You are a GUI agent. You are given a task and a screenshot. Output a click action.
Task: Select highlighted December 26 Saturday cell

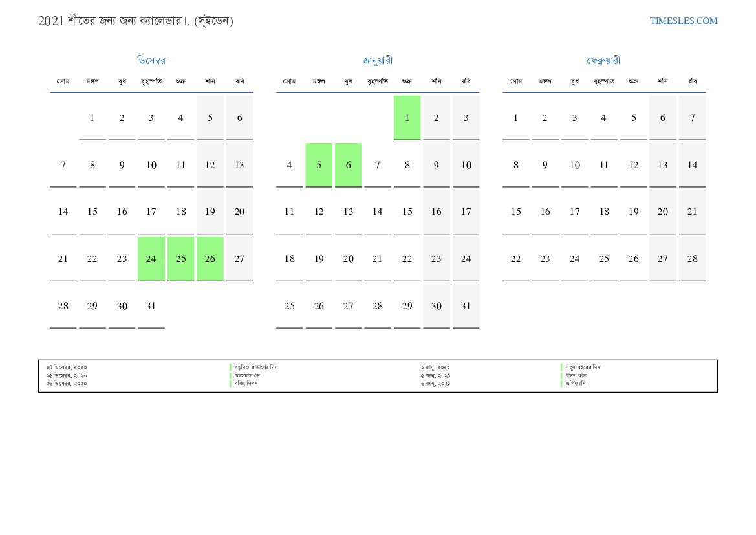pos(210,259)
